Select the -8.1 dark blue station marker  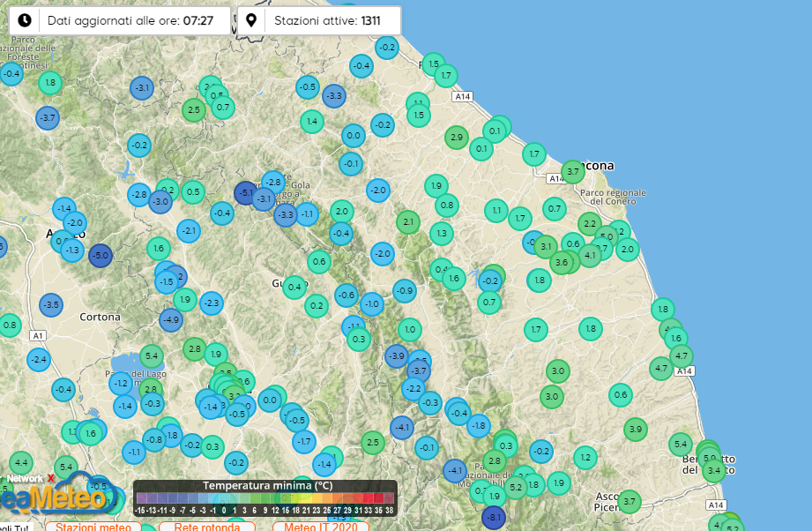point(494,517)
